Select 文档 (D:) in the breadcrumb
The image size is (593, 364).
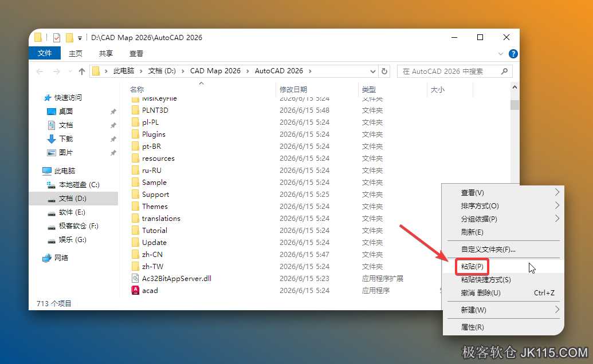click(162, 71)
